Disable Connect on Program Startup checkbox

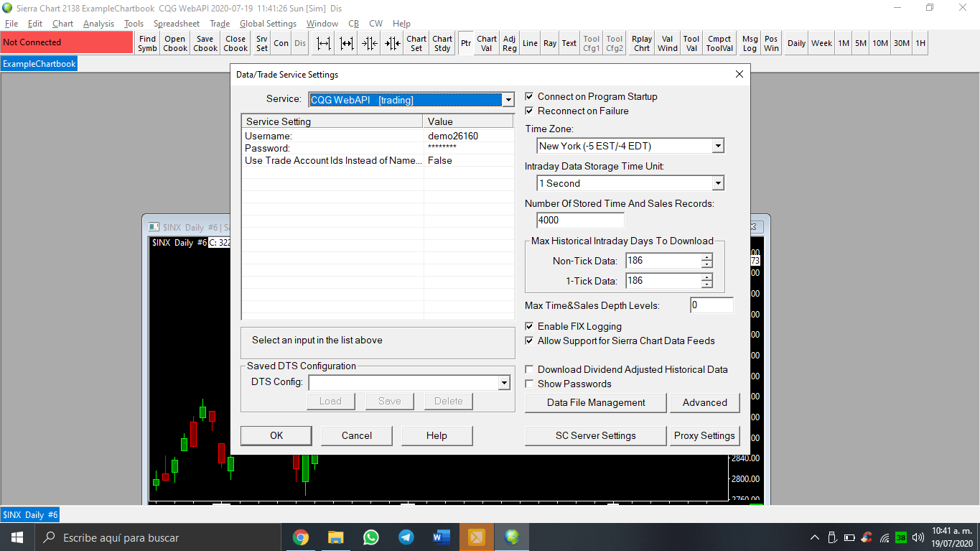[x=530, y=97]
